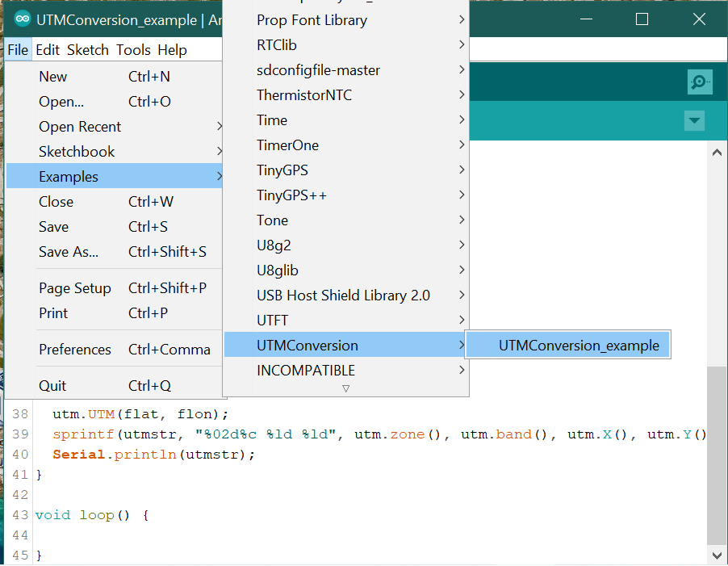Open the tab options dropdown arrow
The height and width of the screenshot is (566, 728).
tap(694, 121)
